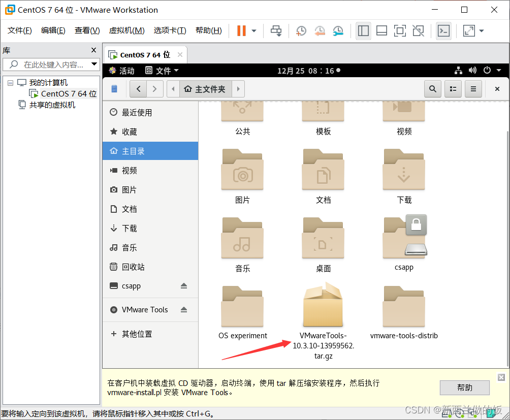Image resolution: width=510 pixels, height=420 pixels.
Task: Enter full screen mode
Action: tap(400, 31)
